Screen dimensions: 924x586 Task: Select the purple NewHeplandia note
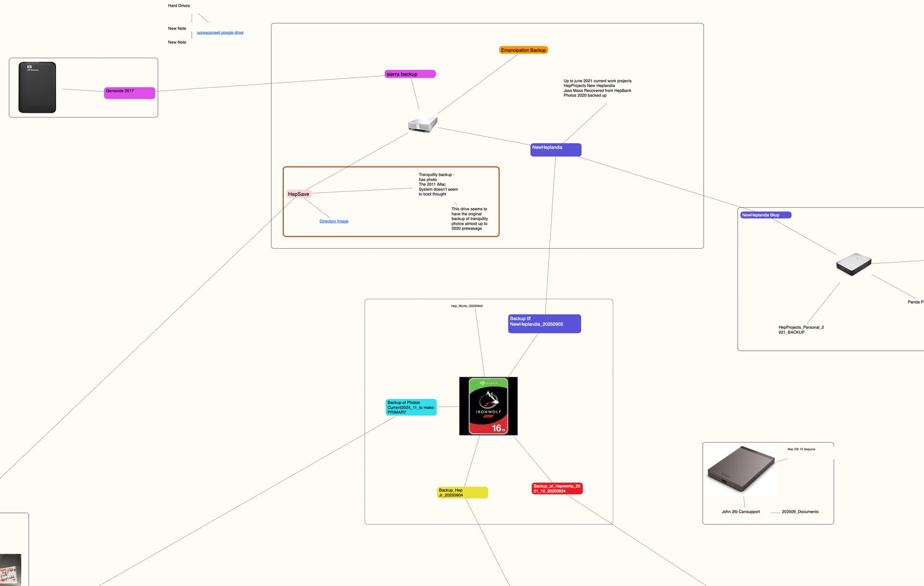(555, 150)
